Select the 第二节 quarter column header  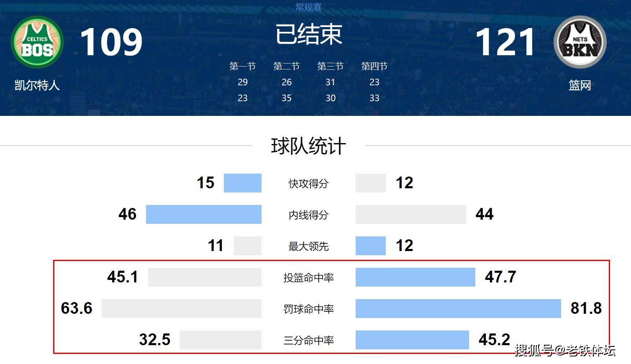[287, 66]
